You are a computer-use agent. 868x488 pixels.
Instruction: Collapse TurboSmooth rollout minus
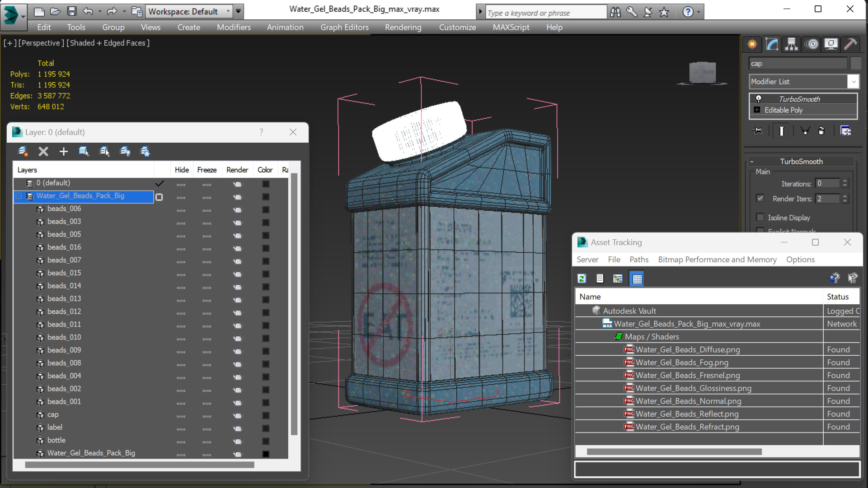click(x=751, y=161)
